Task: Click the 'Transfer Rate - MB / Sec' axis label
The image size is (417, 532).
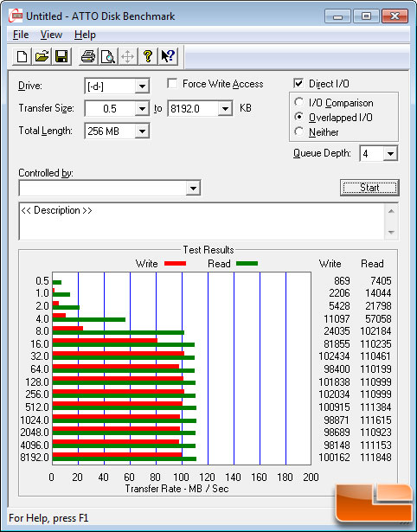Action: click(176, 489)
